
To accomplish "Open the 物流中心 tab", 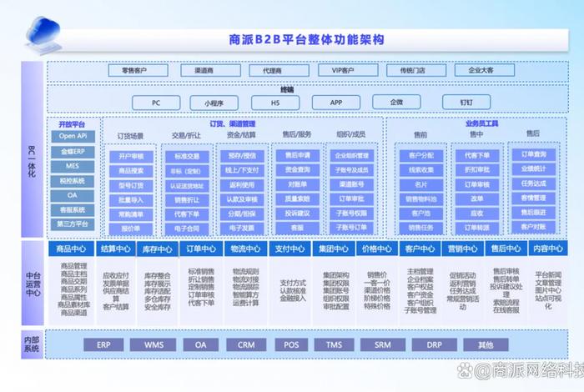I will coord(246,249).
